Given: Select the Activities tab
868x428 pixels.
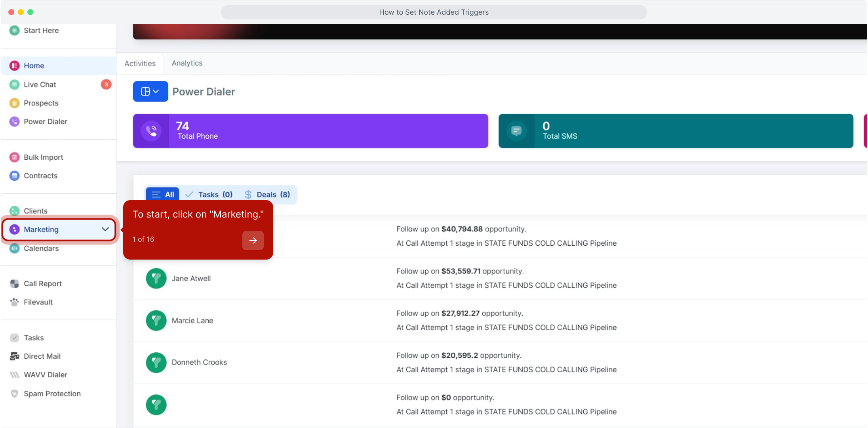Looking at the screenshot, I should (x=140, y=63).
